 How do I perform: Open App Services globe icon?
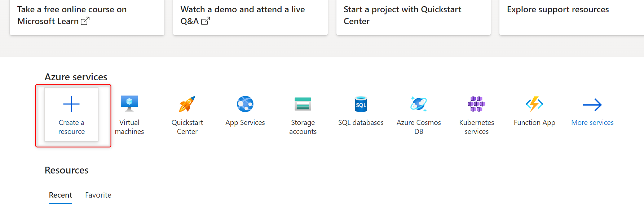[245, 104]
